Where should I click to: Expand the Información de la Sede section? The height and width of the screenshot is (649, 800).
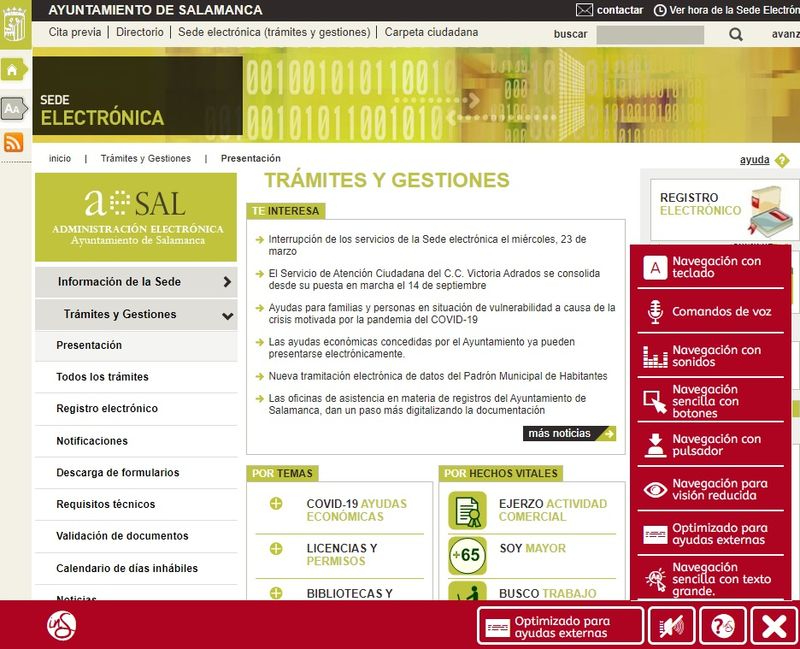pyautogui.click(x=130, y=282)
